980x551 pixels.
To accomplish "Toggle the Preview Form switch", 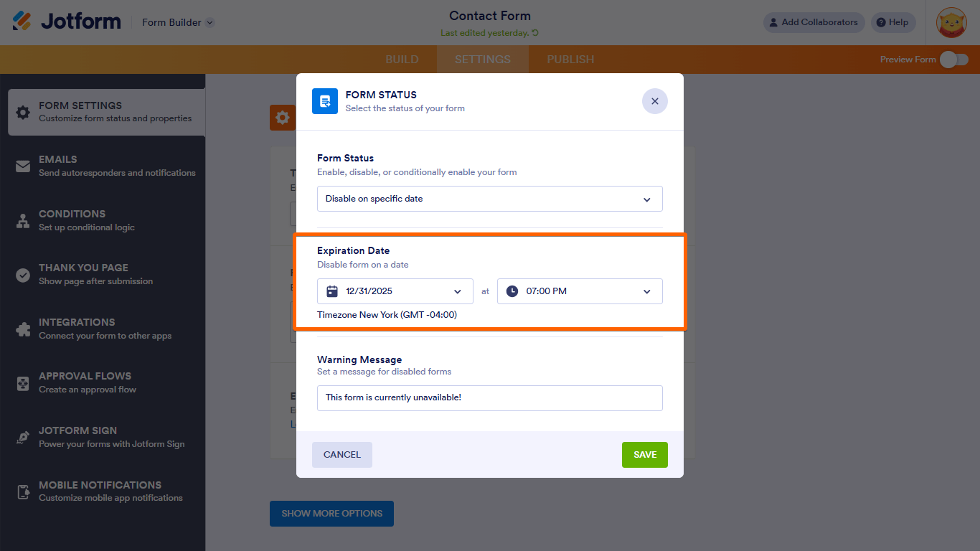I will (953, 60).
